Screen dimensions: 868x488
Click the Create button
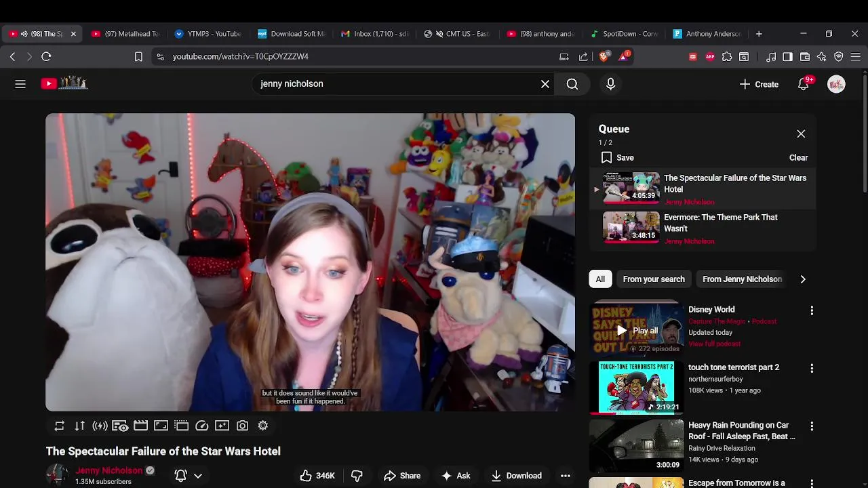[759, 84]
